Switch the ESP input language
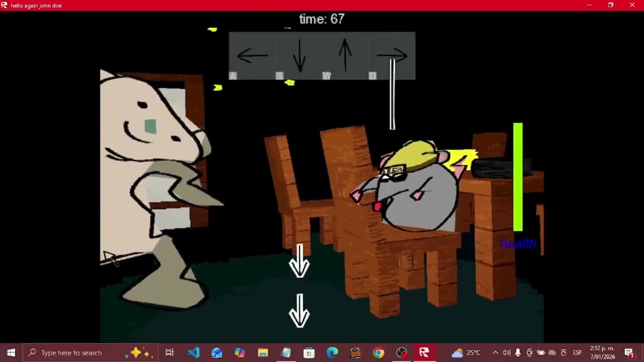 pyautogui.click(x=577, y=352)
